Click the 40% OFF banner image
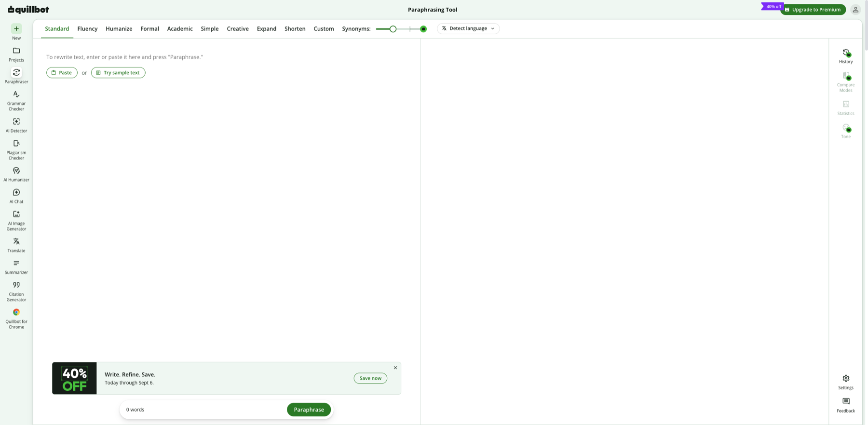868x425 pixels. [74, 378]
